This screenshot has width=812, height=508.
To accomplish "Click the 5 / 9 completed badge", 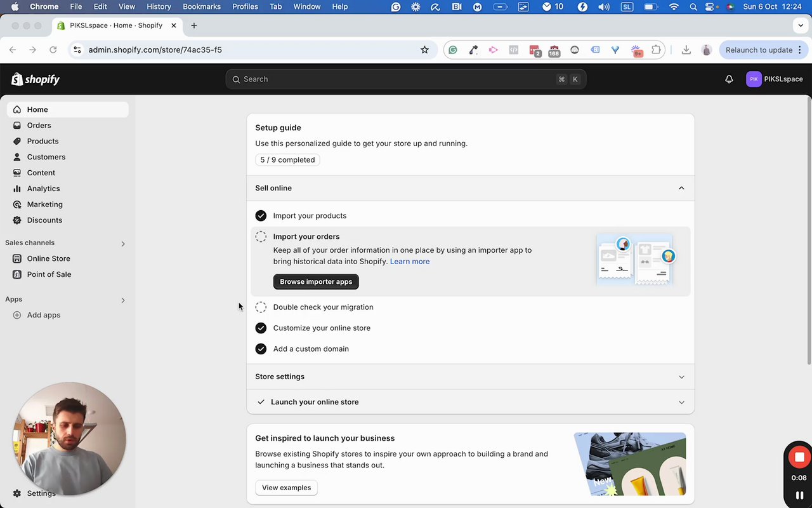I will point(287,160).
